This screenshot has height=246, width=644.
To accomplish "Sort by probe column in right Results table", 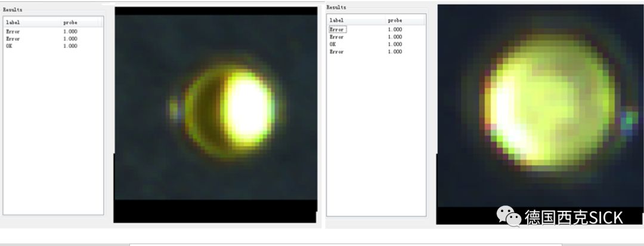I will click(x=394, y=20).
